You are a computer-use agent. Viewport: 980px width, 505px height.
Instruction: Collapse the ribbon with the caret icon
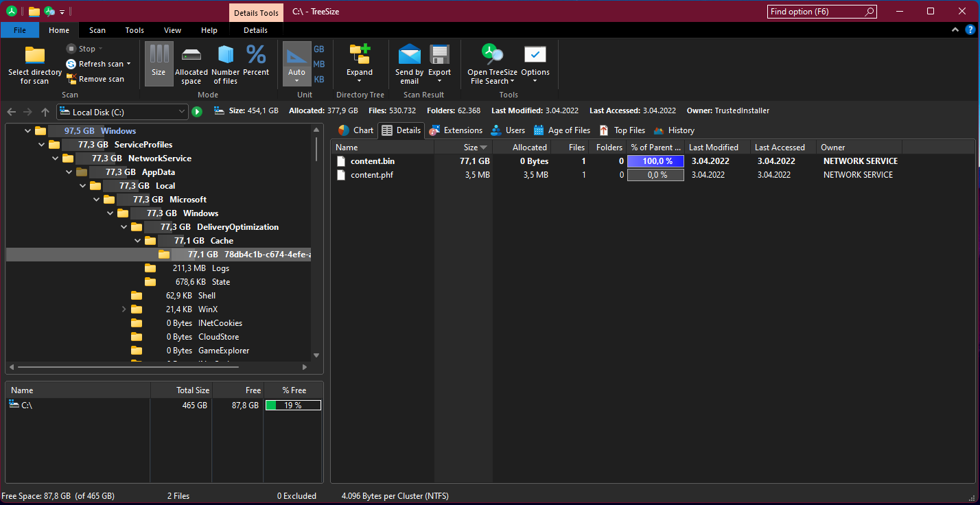956,30
